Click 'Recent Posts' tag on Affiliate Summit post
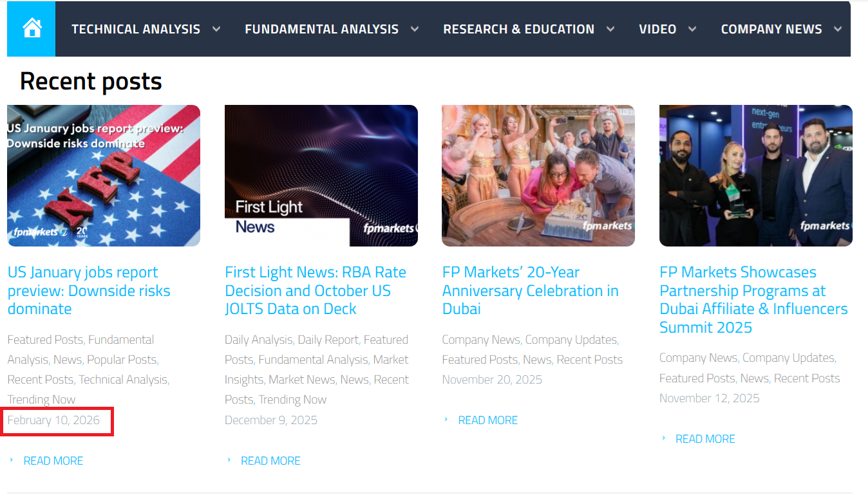The height and width of the screenshot is (502, 868). tap(807, 378)
